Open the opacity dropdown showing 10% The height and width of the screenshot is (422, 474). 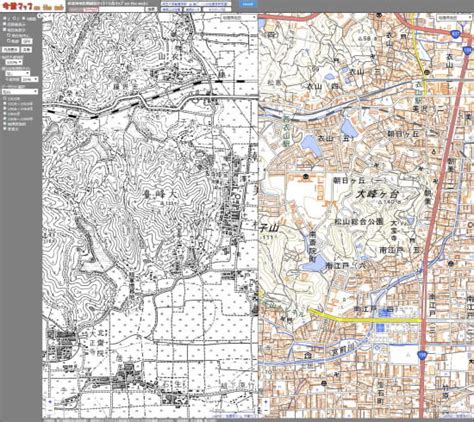30,79
